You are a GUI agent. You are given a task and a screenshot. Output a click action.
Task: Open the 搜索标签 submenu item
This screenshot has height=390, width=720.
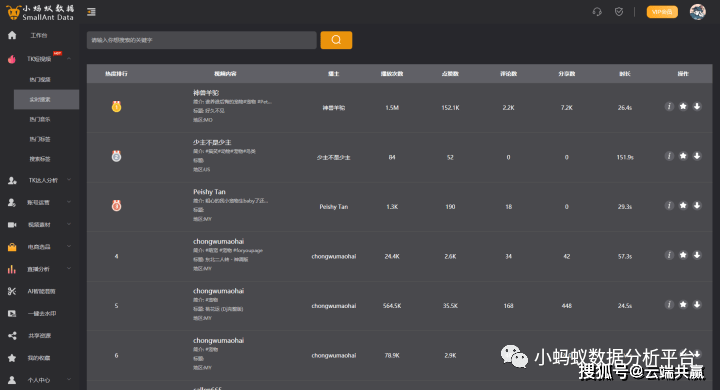click(x=40, y=159)
